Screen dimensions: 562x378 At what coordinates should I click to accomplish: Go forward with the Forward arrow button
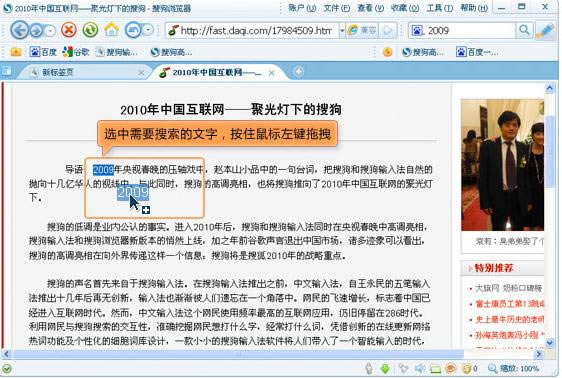point(36,30)
